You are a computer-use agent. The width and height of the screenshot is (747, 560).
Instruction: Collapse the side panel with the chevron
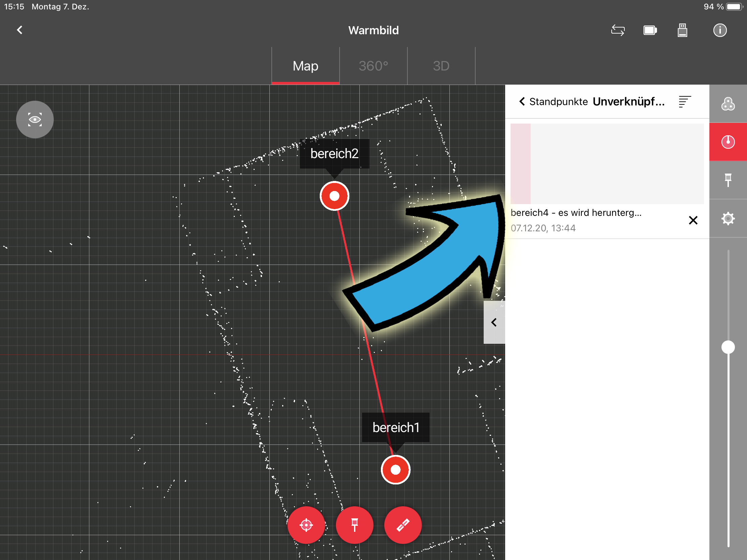pos(494,322)
